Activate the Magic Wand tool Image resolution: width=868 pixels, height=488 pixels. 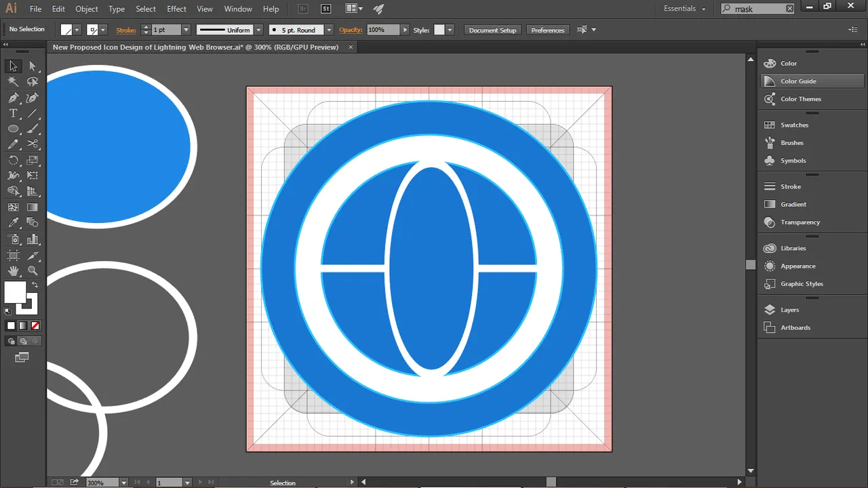click(13, 81)
